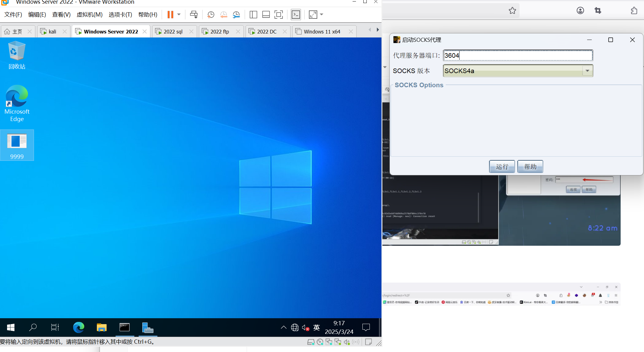Open Microsoft Edge desktop shortcut
Screen dimensions: 644x352
point(17,104)
